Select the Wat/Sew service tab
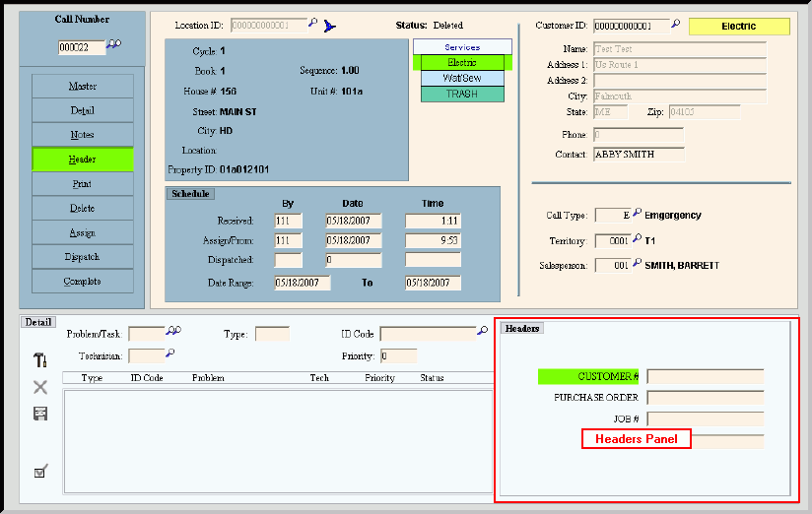The width and height of the screenshot is (812, 514). (462, 78)
